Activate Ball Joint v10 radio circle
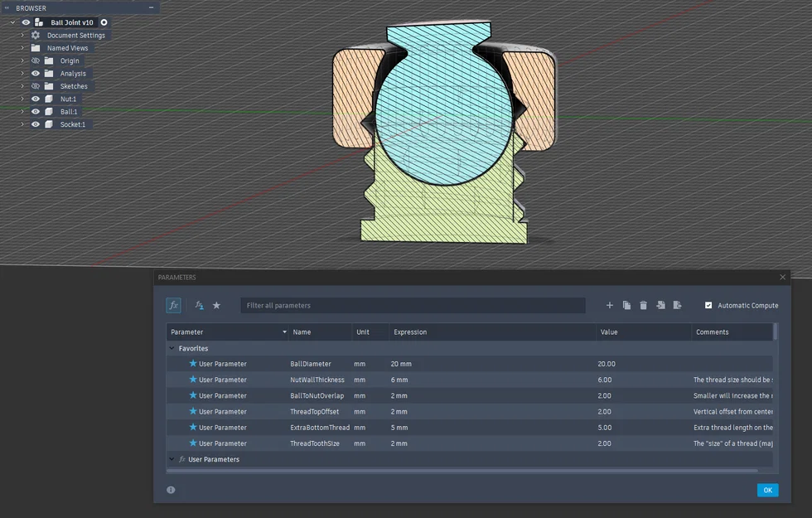The image size is (812, 518). point(104,22)
